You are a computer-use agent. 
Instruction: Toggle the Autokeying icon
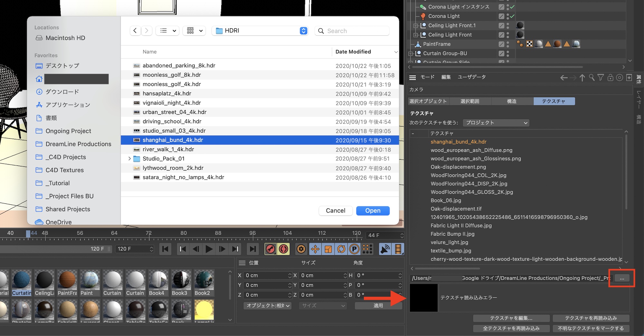click(x=284, y=249)
